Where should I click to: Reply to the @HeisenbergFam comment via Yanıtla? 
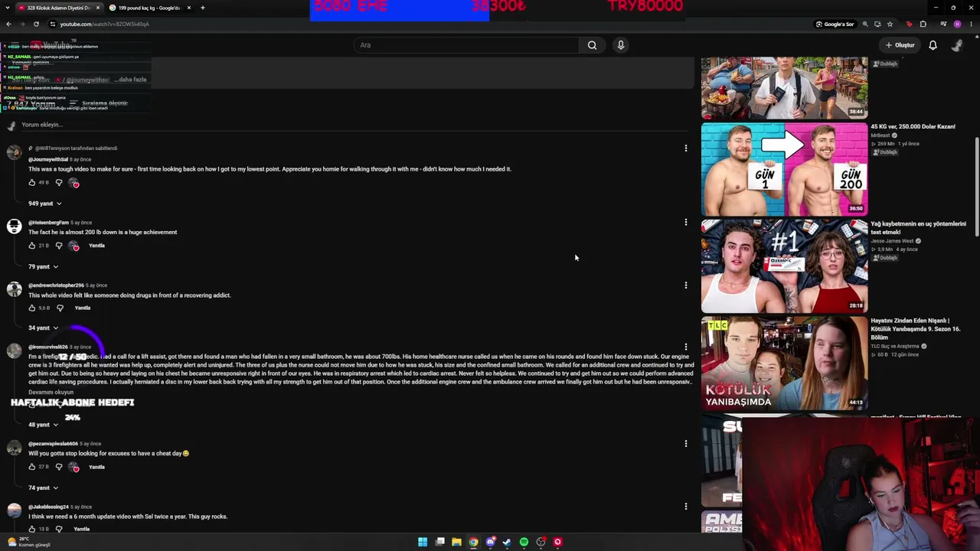tap(96, 246)
